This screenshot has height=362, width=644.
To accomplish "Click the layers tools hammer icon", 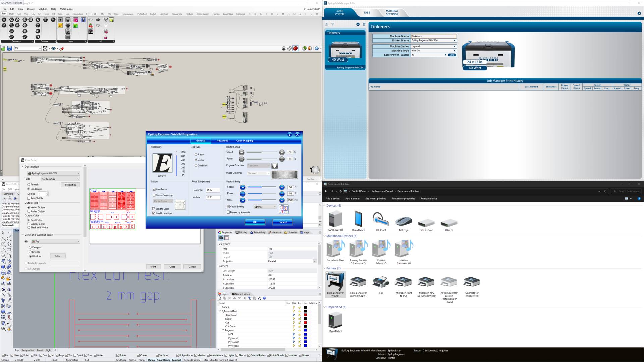I will point(259,298).
